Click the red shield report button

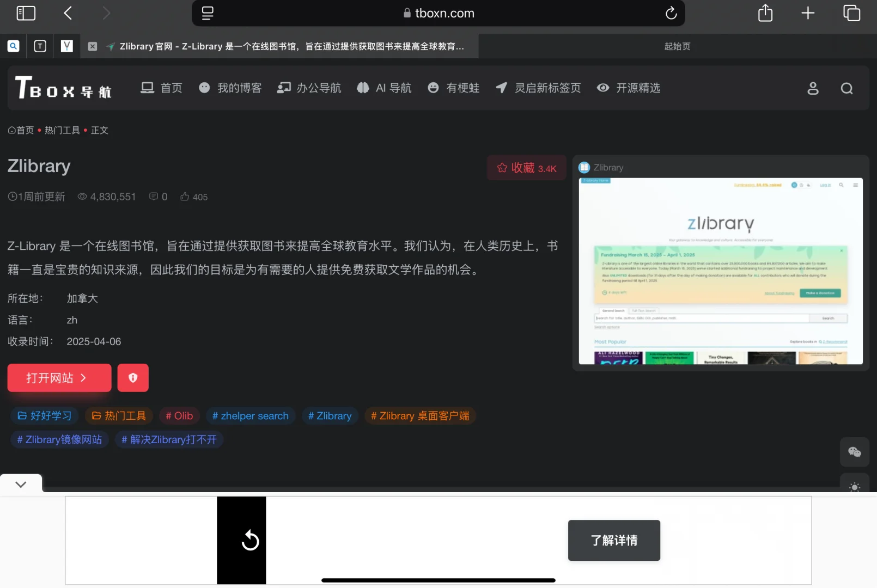[x=133, y=378]
